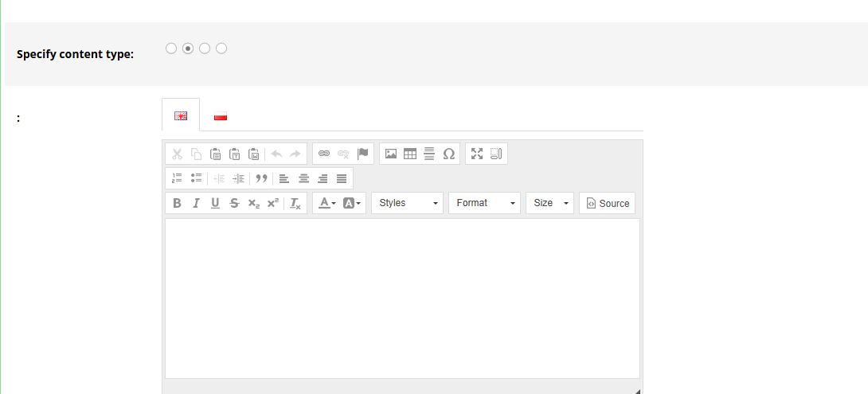Select the first content type radio button
868x394 pixels.
pyautogui.click(x=171, y=49)
